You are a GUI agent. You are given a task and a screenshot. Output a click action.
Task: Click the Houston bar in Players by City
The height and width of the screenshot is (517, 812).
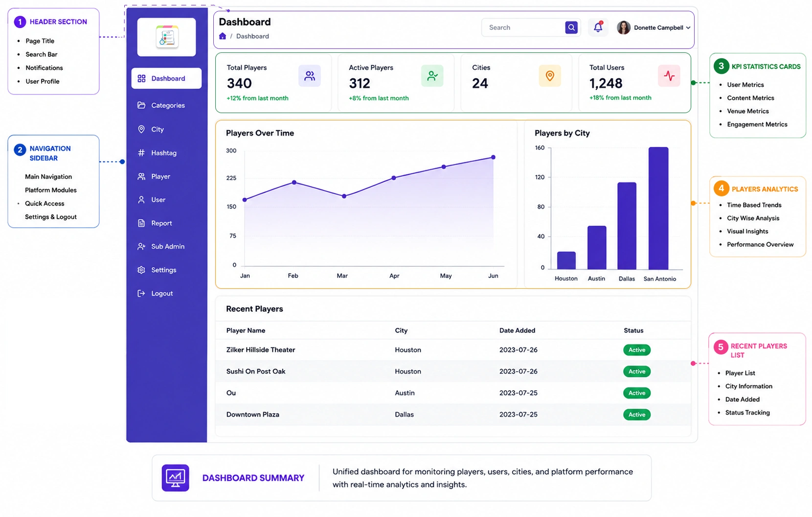coord(566,260)
